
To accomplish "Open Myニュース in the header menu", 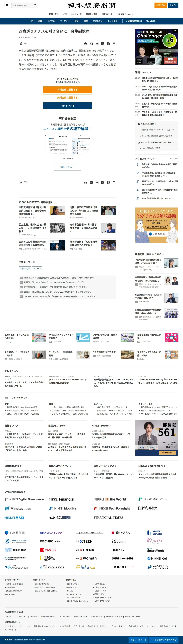I will 77,14.
